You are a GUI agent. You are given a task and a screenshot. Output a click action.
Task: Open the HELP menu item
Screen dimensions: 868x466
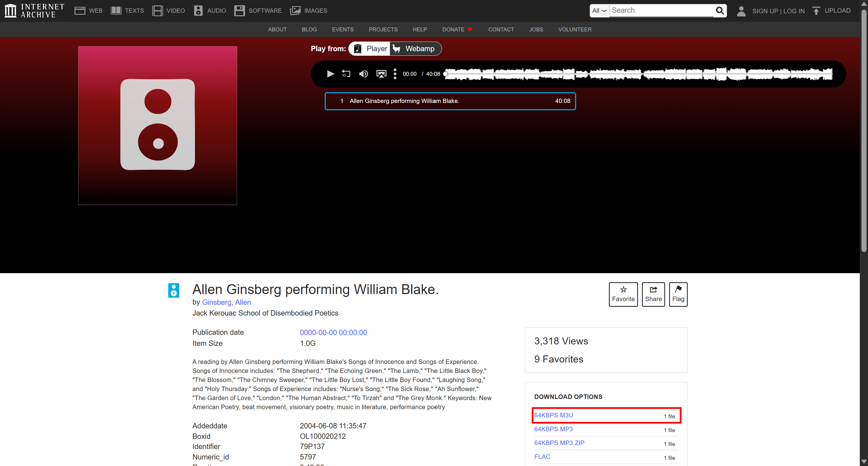coord(420,29)
